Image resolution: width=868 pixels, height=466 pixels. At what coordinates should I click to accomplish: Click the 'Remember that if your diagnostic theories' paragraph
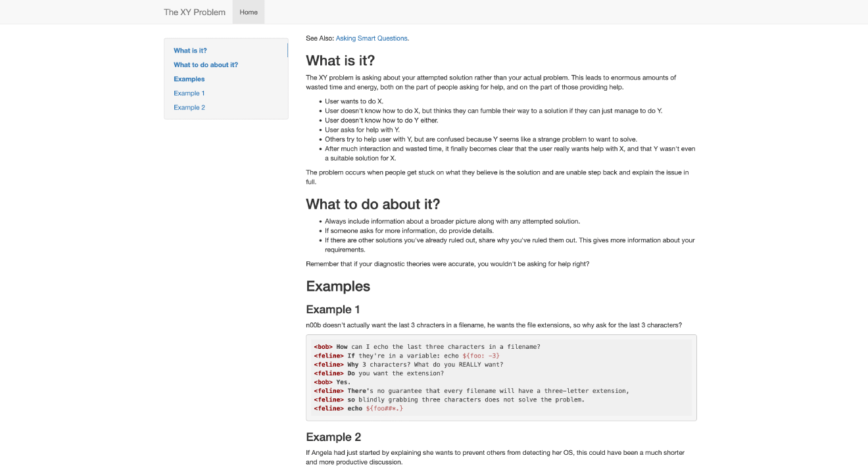[447, 264]
